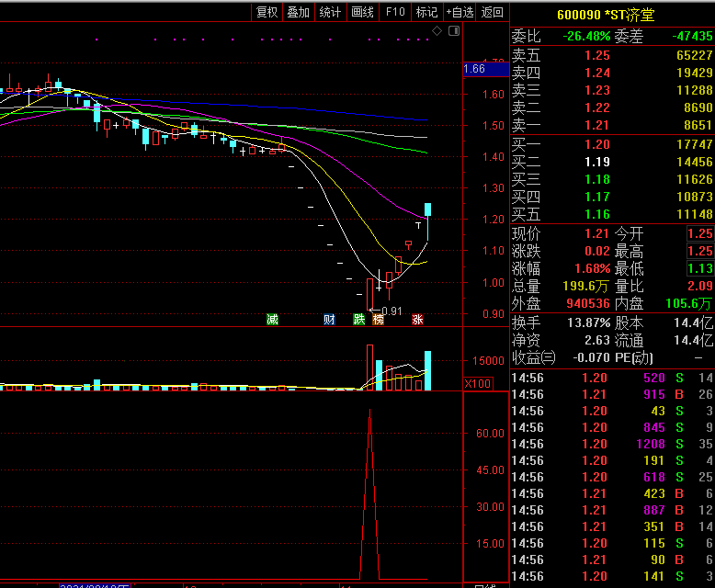Viewport: 715px width, 588px height.
Task: Click stock title 600090 *ST济堂
Action: pos(606,15)
